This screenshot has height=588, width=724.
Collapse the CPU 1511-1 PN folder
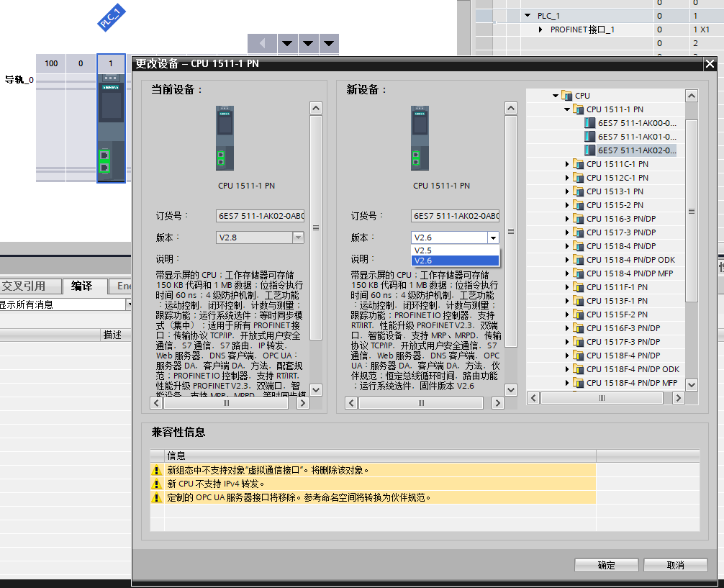(x=567, y=109)
